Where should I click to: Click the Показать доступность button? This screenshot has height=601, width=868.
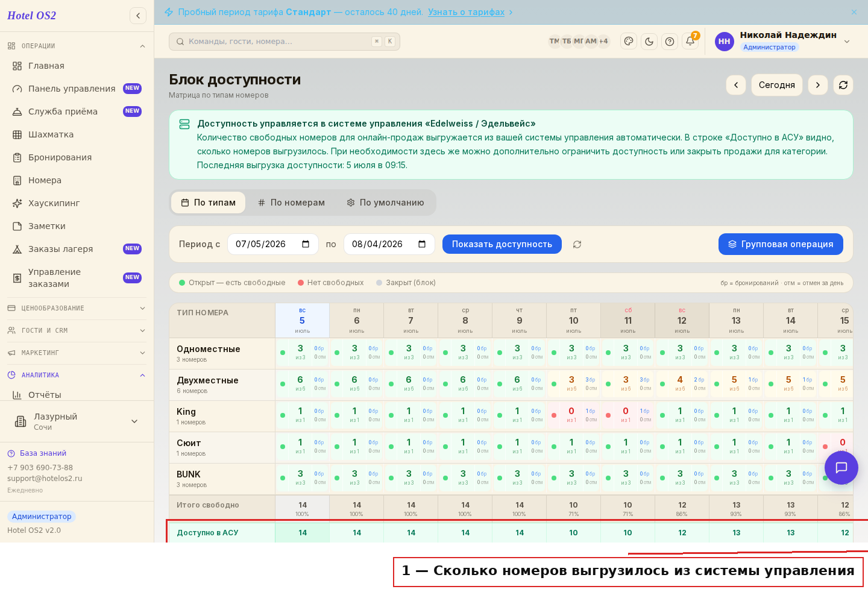(x=502, y=244)
